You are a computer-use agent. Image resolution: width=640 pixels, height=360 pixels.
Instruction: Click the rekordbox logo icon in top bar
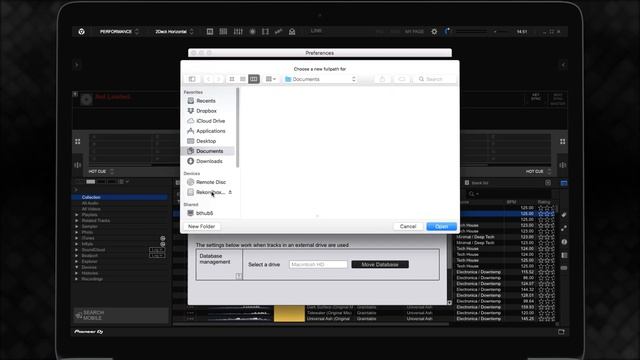(x=82, y=31)
